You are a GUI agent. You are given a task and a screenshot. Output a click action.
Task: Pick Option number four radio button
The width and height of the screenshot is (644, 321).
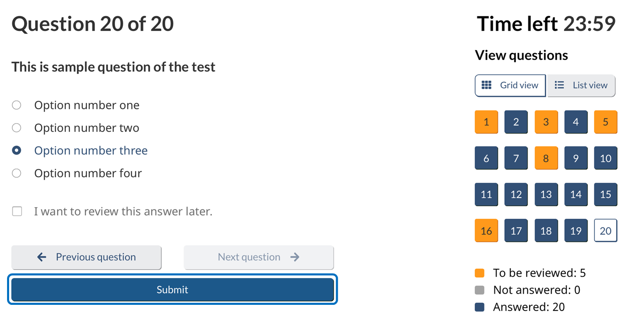(17, 173)
